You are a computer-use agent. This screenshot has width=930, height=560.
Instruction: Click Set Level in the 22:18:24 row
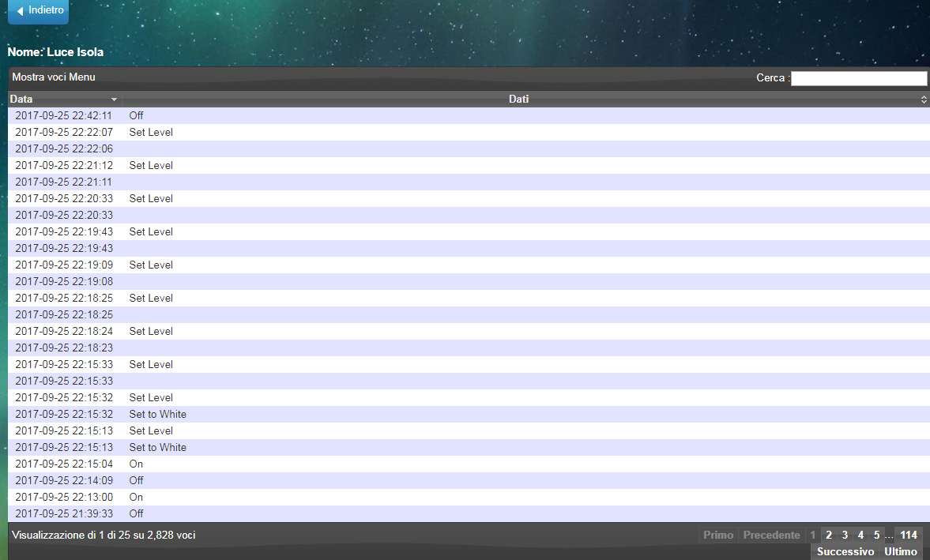(151, 331)
